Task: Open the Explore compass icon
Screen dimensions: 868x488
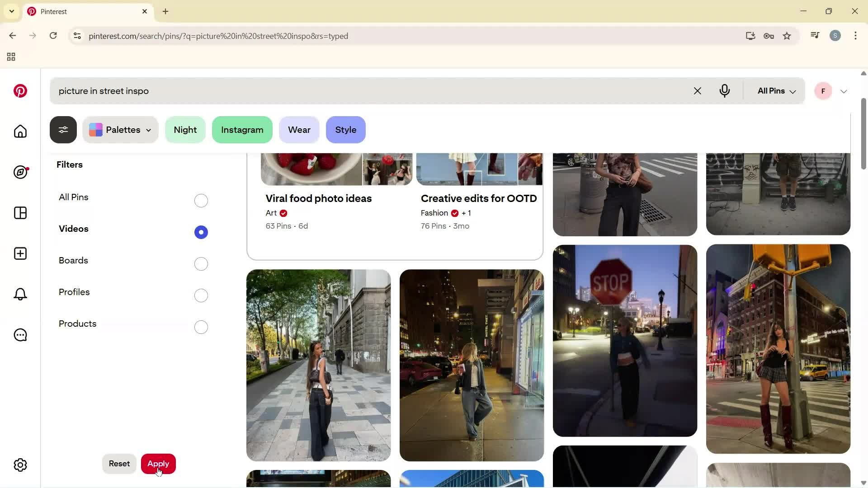Action: pyautogui.click(x=20, y=172)
